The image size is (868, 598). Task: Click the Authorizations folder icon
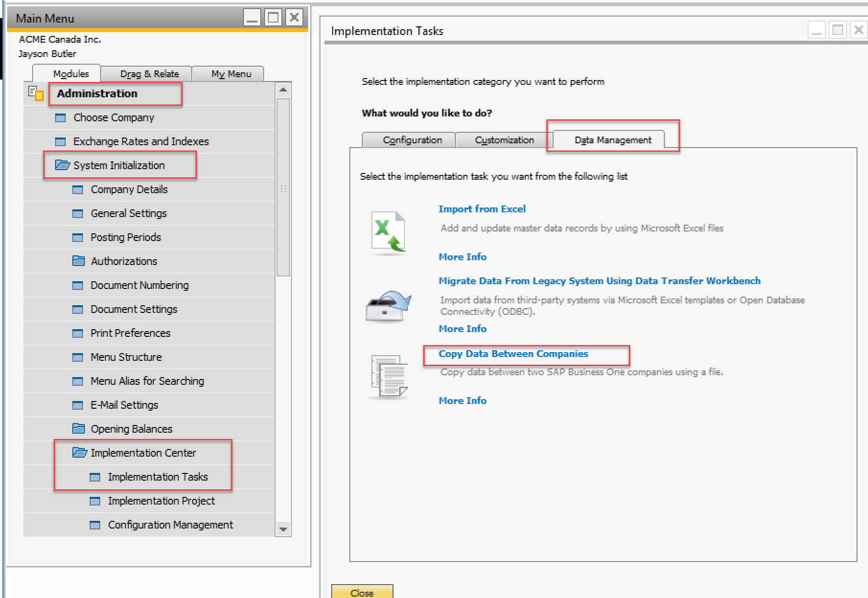(78, 261)
